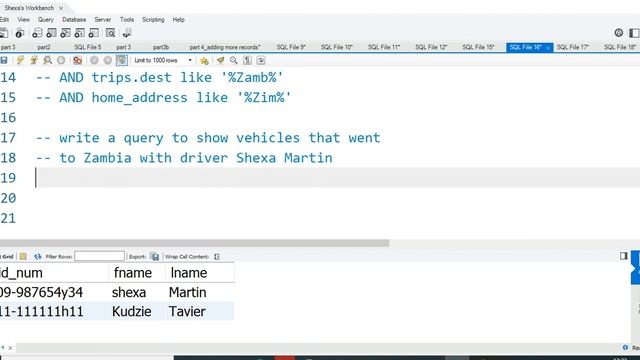Select the cell containing Kudzie
Image resolution: width=640 pixels, height=360 pixels.
point(136,311)
